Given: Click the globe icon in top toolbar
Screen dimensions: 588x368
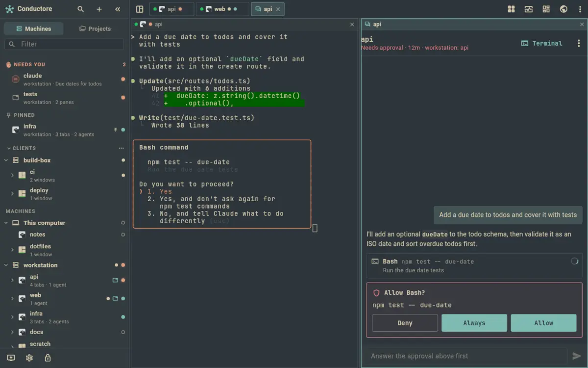Looking at the screenshot, I should point(563,9).
